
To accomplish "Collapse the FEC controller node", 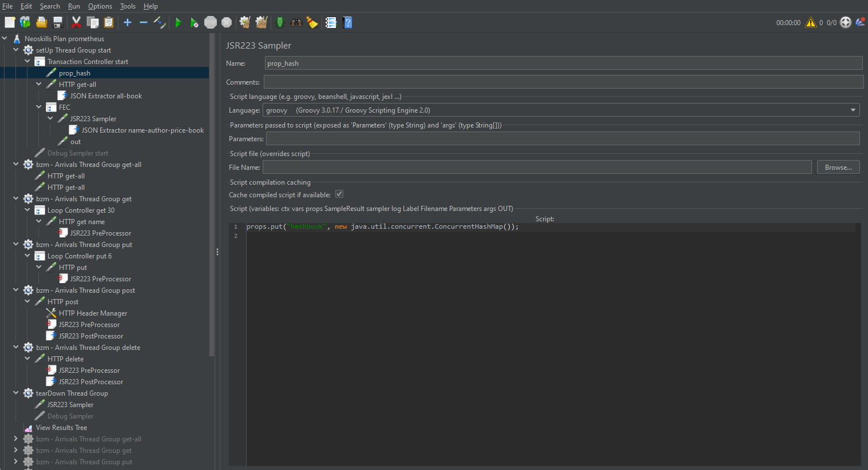I will click(39, 107).
